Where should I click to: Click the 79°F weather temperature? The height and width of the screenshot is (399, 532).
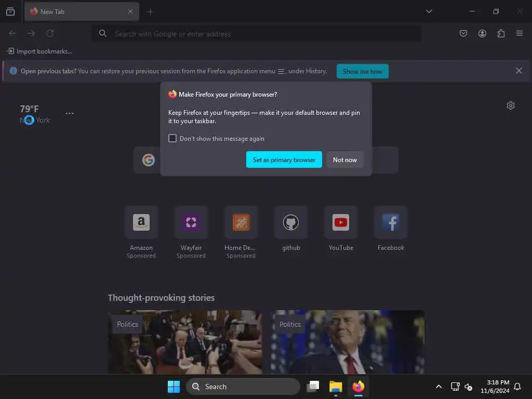pyautogui.click(x=29, y=109)
